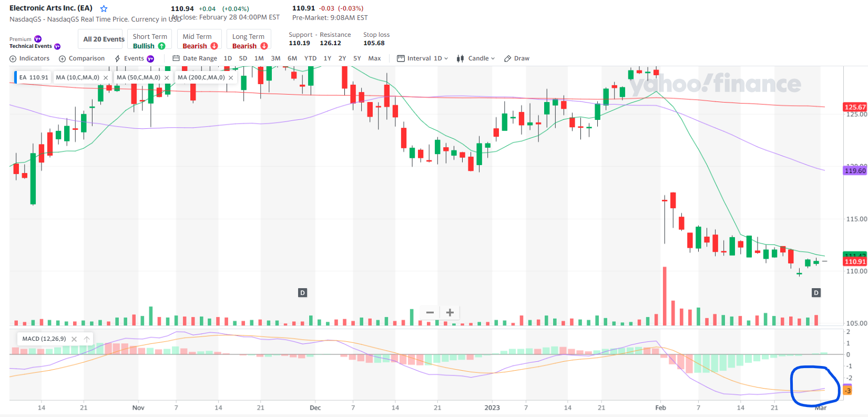Click the Comparison plus icon
This screenshot has height=417, width=868.
coord(63,59)
